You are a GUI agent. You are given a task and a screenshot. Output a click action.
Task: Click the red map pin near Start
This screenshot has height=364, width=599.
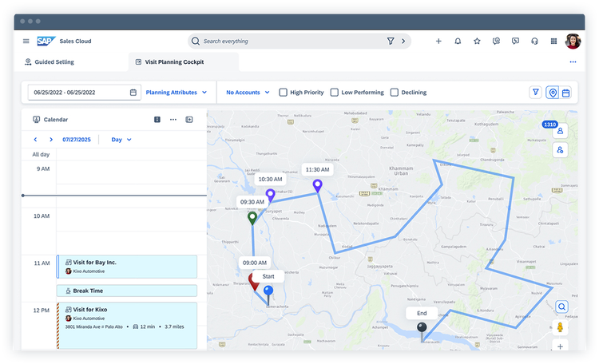pyautogui.click(x=254, y=283)
